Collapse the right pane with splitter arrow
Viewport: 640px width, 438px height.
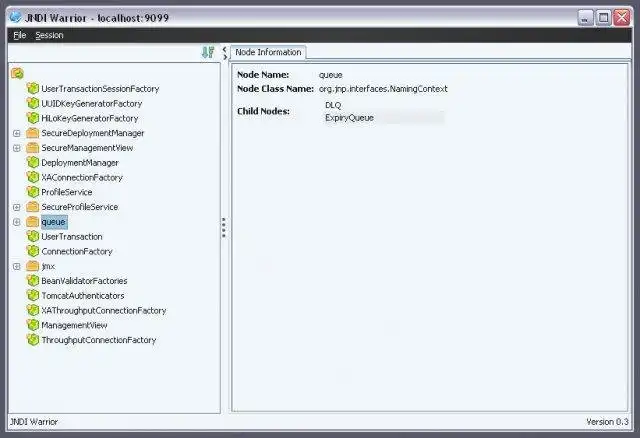click(225, 57)
